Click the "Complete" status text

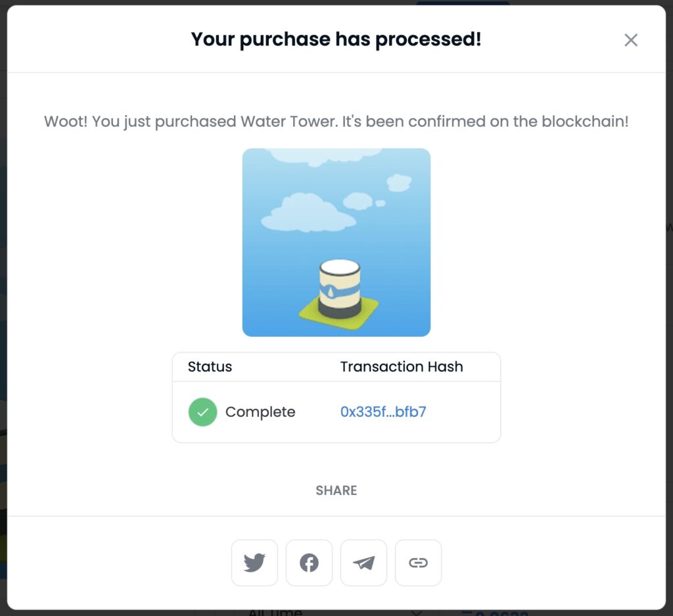click(x=260, y=412)
